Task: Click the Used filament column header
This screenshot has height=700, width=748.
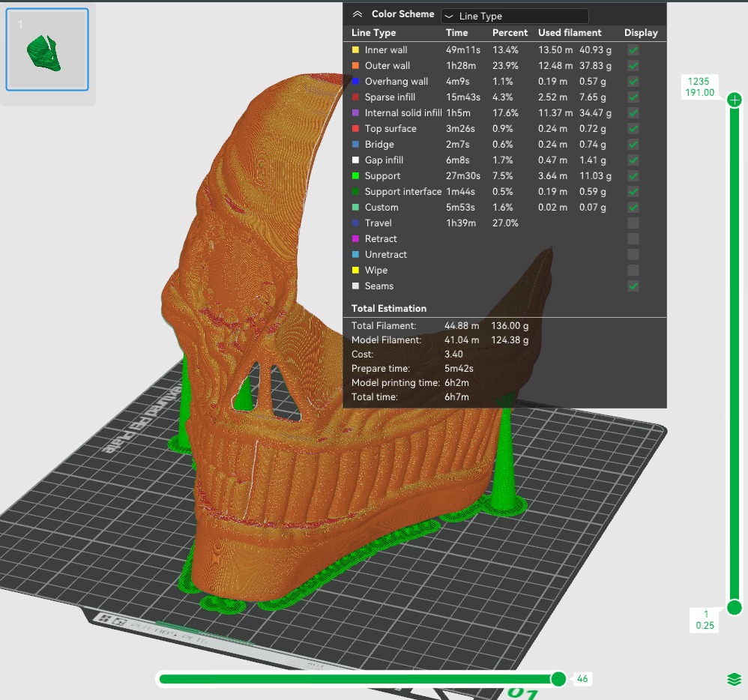Action: (570, 32)
